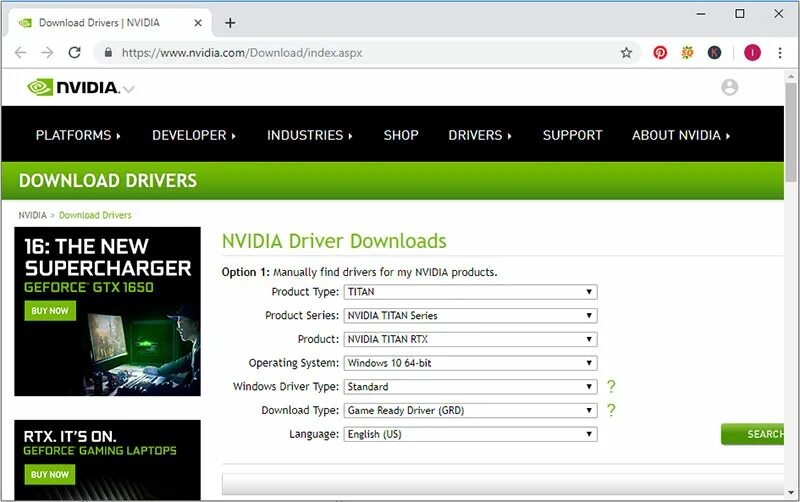Open the ABOUT NVIDIA menu
The image size is (800, 502).
click(x=681, y=135)
